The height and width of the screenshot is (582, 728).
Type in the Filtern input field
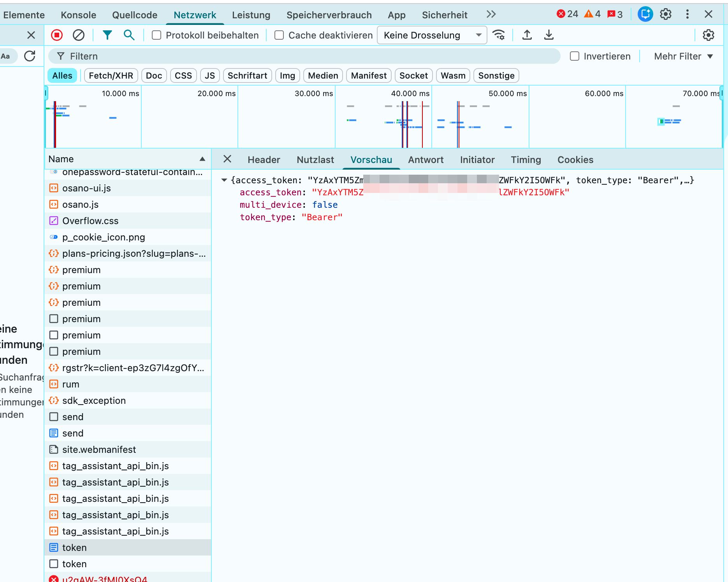[x=304, y=56]
